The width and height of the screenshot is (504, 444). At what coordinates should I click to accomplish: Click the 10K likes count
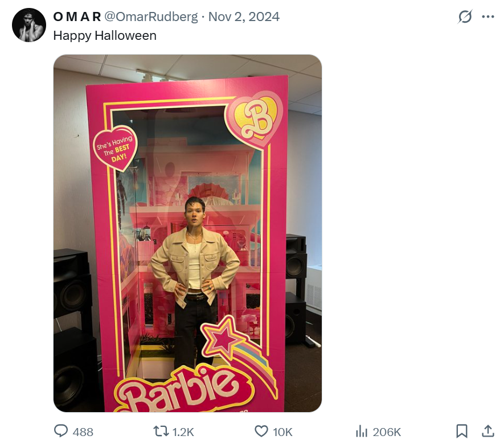click(x=282, y=432)
